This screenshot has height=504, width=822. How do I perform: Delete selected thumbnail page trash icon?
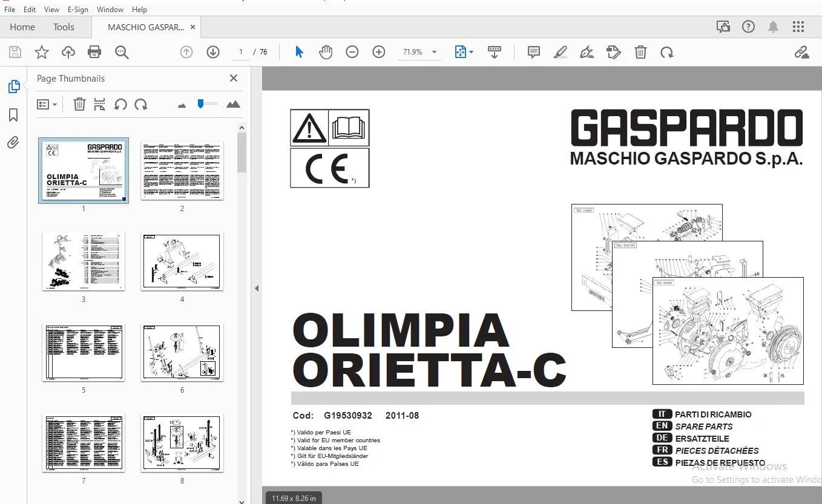(79, 104)
